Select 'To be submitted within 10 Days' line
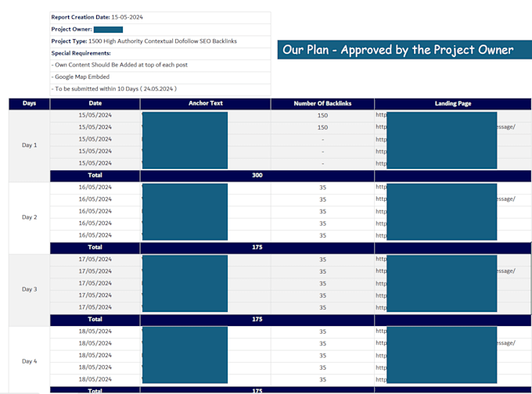This screenshot has height=394, width=532. pos(160,89)
